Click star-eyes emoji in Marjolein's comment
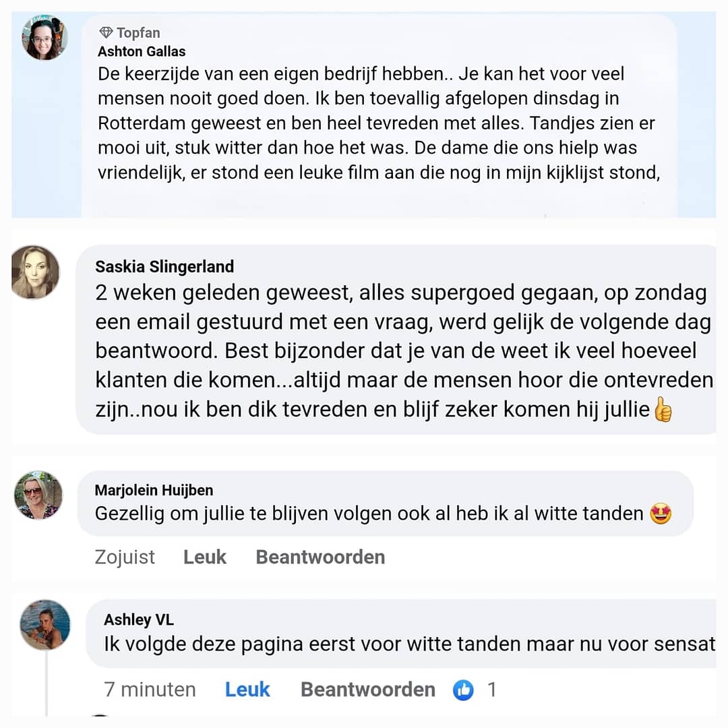The width and height of the screenshot is (728, 728). coord(660,514)
